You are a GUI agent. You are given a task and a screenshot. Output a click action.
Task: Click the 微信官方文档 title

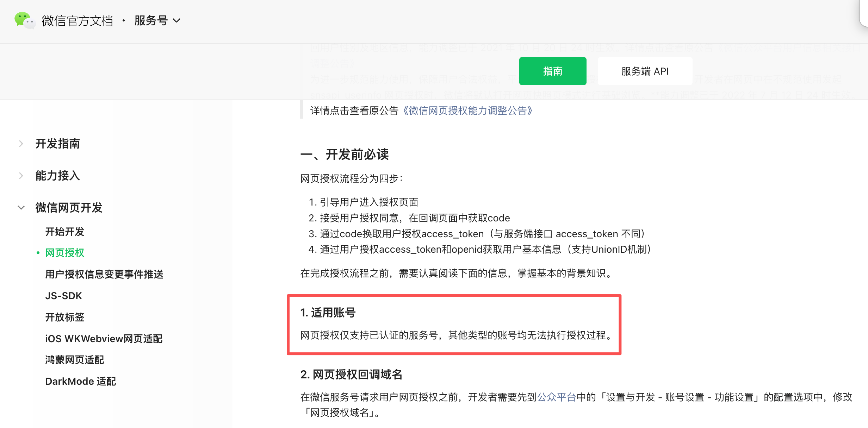pos(77,21)
